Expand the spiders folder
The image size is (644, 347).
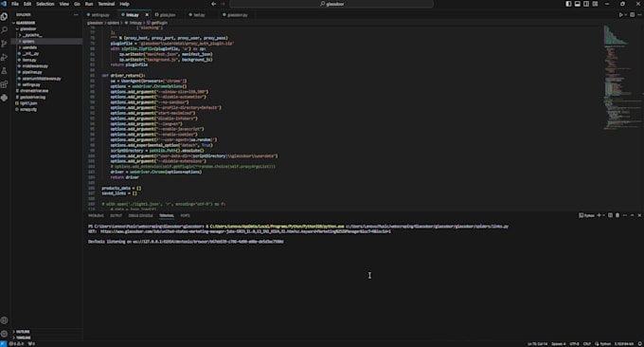[46, 41]
